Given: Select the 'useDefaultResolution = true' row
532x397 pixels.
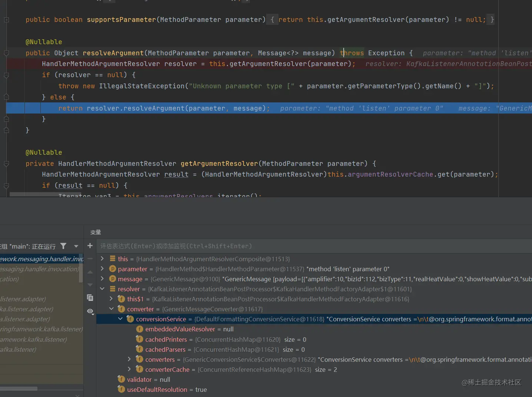Looking at the screenshot, I should click(314, 389).
